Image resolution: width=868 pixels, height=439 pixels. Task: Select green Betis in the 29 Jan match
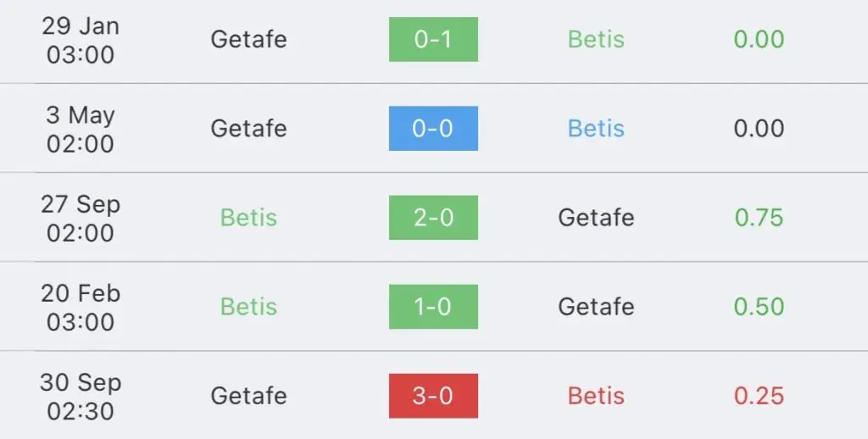(596, 39)
